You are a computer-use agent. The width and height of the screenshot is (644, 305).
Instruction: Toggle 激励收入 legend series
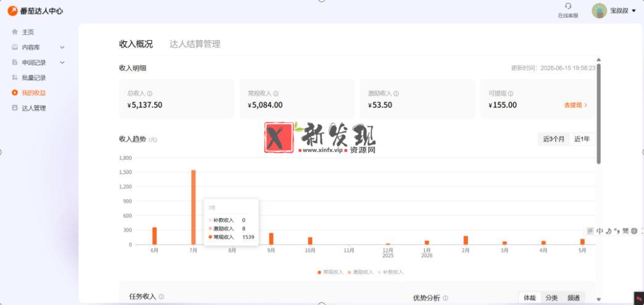click(361, 272)
